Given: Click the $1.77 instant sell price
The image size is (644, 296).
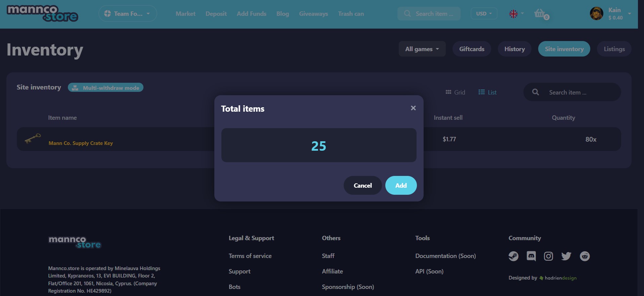Looking at the screenshot, I should [449, 139].
